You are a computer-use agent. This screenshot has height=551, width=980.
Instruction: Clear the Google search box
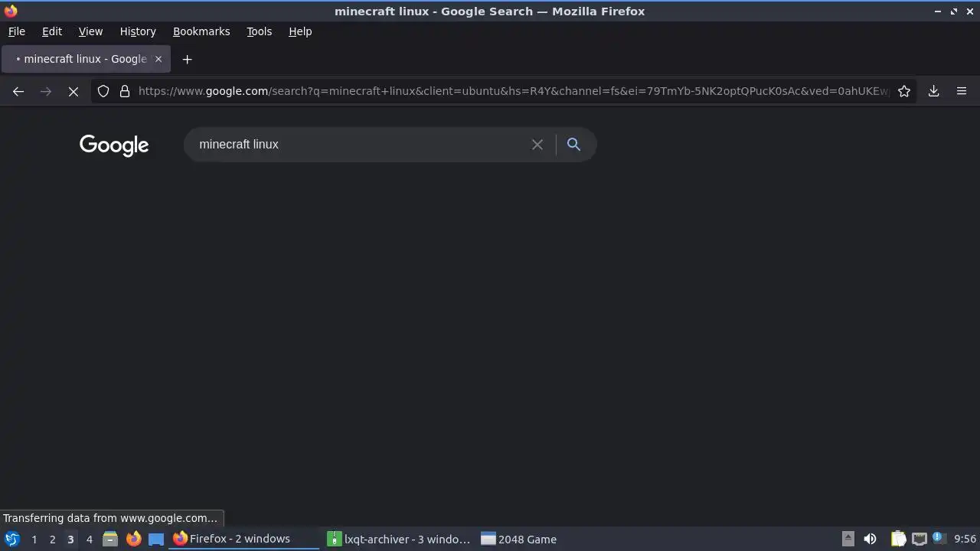537,145
